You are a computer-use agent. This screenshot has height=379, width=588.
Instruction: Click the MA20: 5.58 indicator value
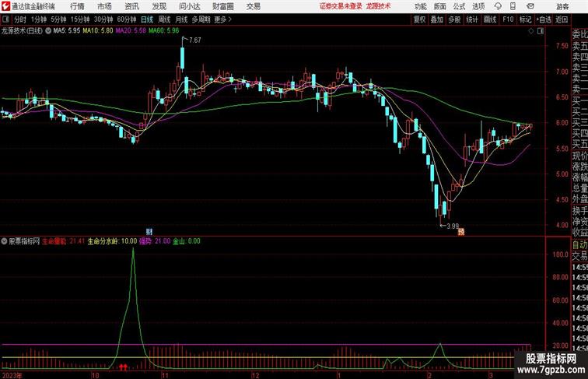(131, 31)
